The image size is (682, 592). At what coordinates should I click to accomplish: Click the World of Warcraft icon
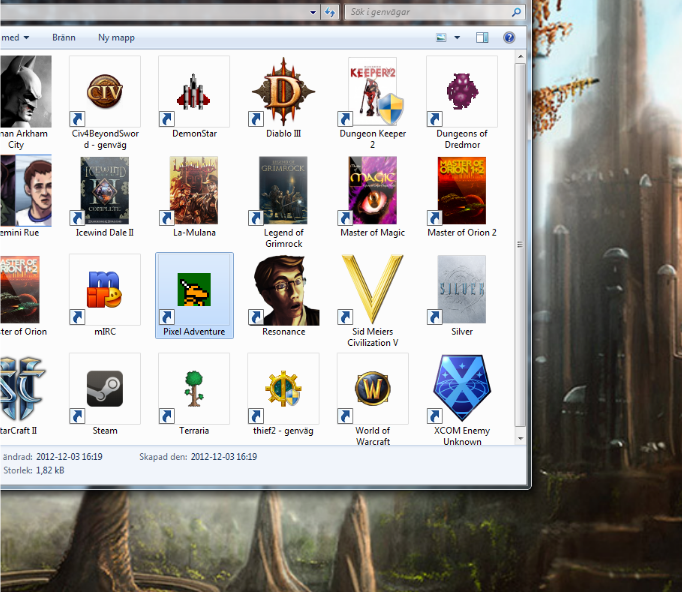[372, 388]
